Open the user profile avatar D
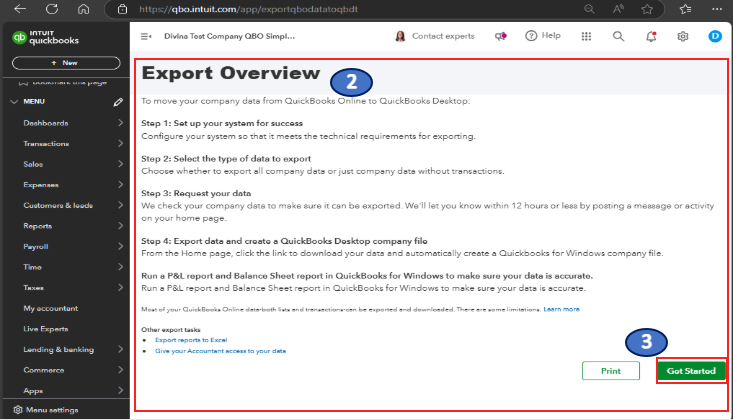 [x=715, y=36]
